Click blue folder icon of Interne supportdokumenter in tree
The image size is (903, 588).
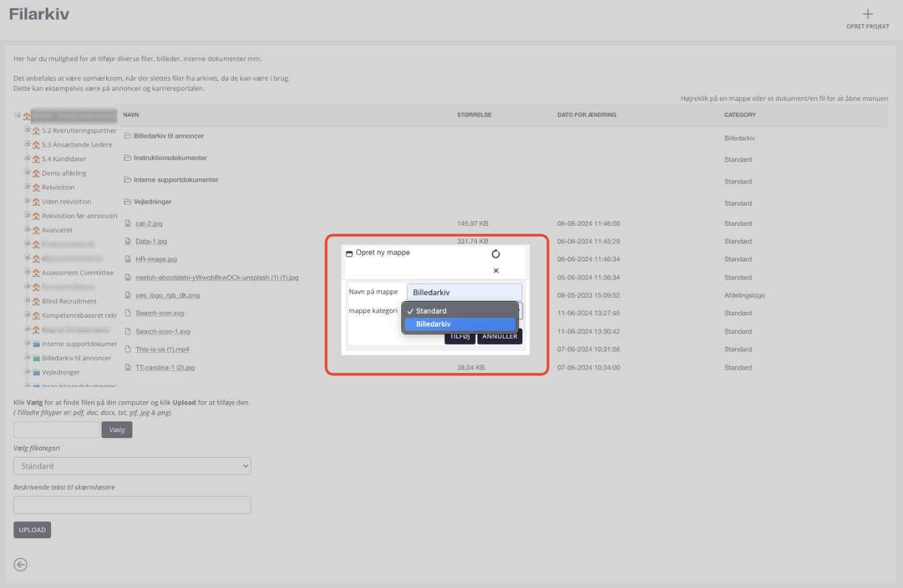pyautogui.click(x=36, y=344)
